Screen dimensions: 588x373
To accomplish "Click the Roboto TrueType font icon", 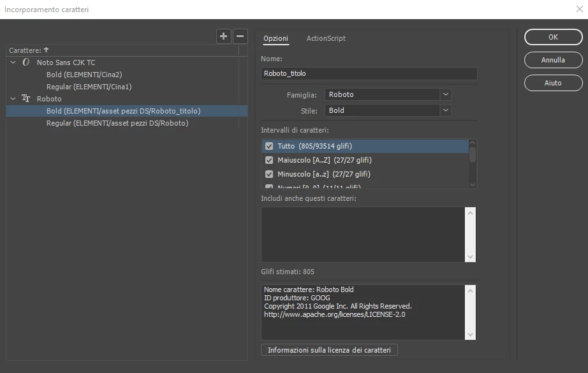I will pos(26,99).
